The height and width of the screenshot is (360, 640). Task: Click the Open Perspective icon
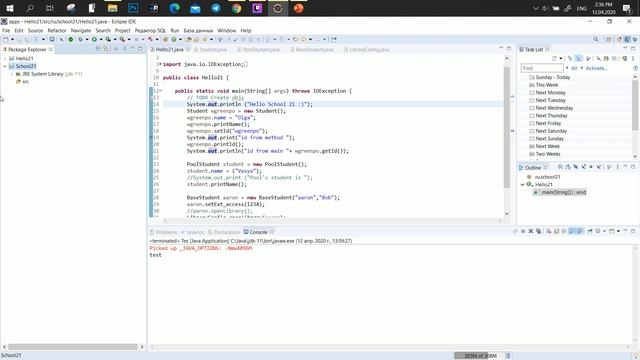coord(609,39)
